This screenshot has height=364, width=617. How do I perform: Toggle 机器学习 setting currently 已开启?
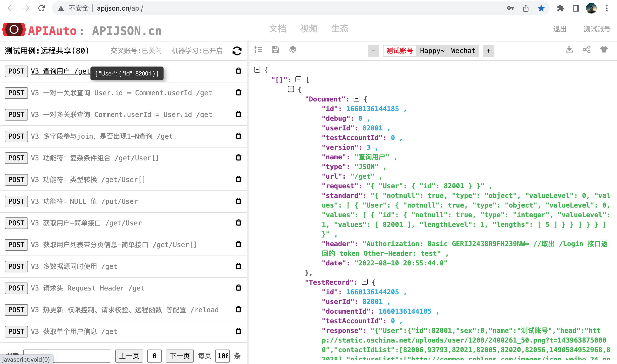(197, 51)
